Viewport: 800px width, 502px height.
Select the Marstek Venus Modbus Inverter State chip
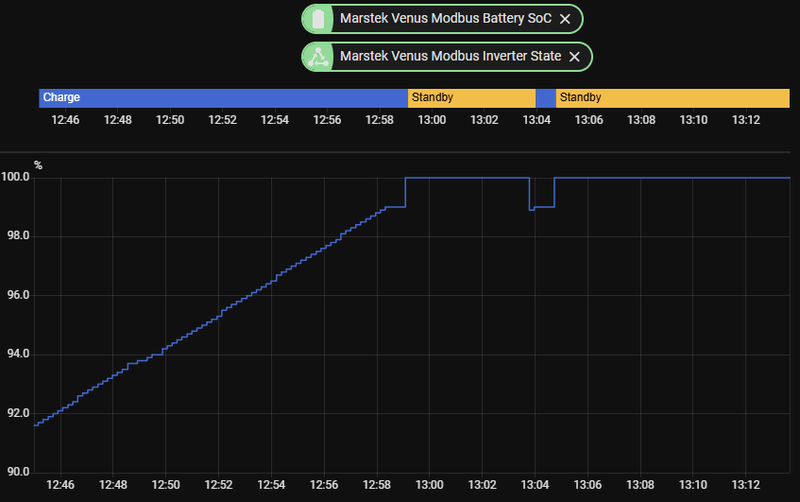click(x=446, y=57)
